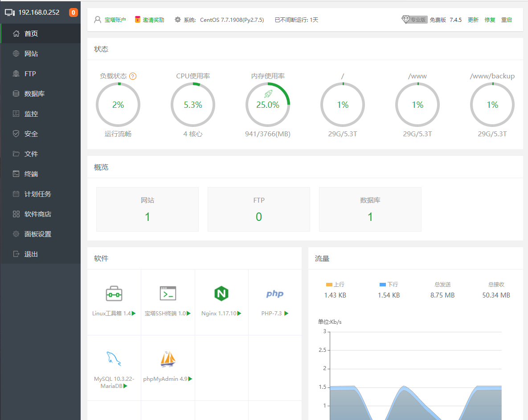Image resolution: width=528 pixels, height=420 pixels.
Task: Open the 宝塔SSH终端 terminal icon
Action: tap(168, 294)
